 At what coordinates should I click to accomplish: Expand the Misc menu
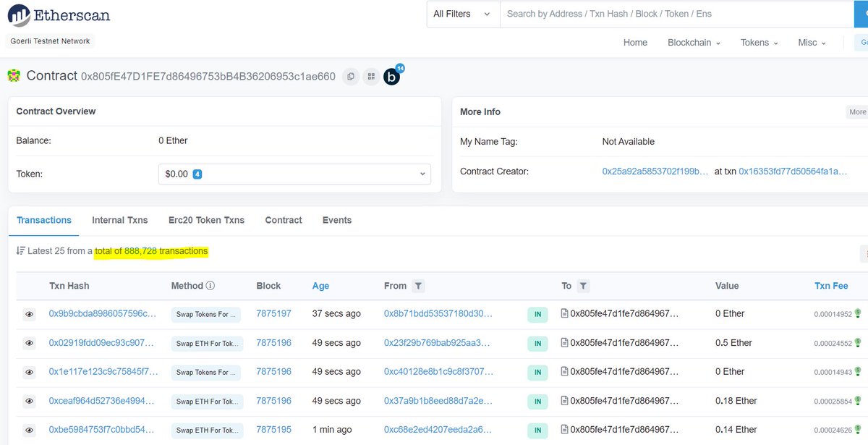pyautogui.click(x=812, y=43)
